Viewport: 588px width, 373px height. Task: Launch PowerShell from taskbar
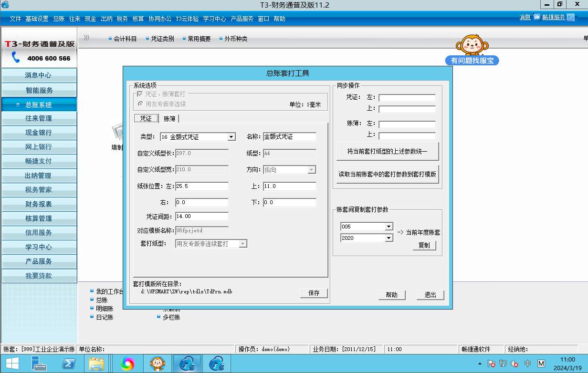coord(69,364)
